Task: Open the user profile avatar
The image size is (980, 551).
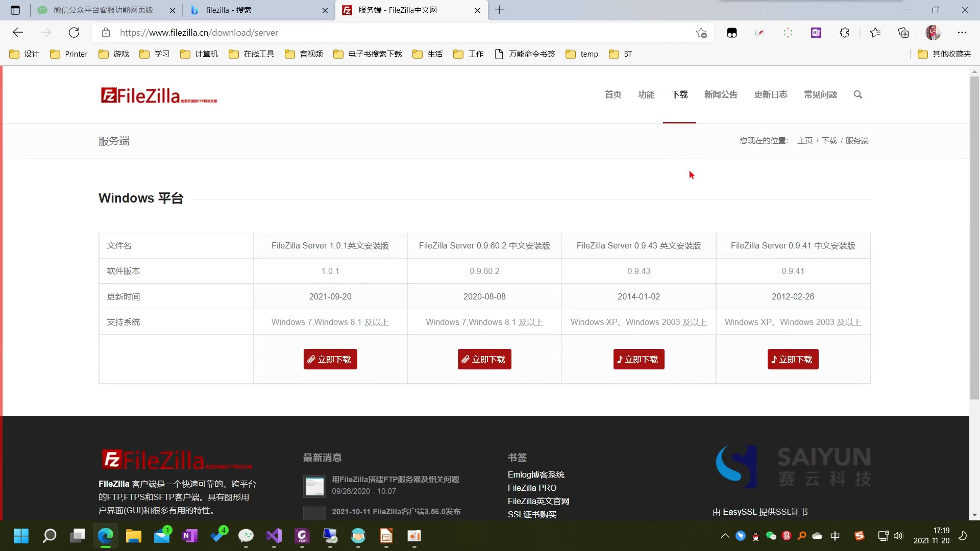Action: [933, 33]
